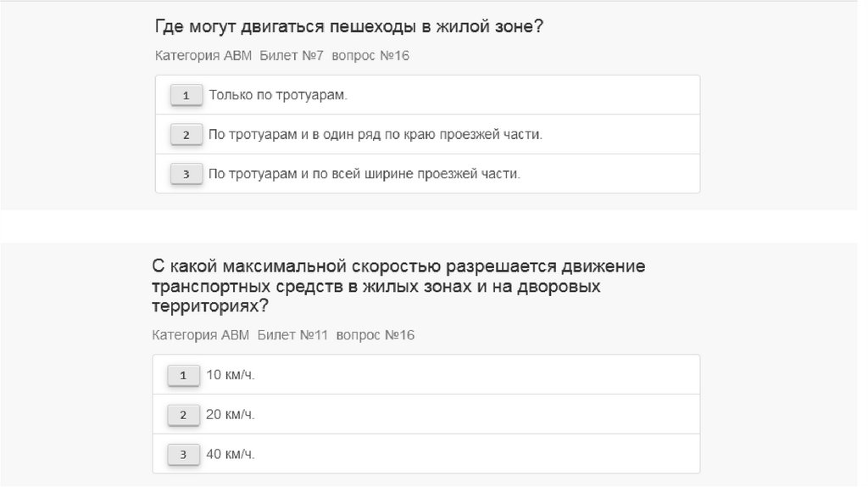Select the '40 км/ч.' answer text
The image size is (868, 487).
[231, 454]
